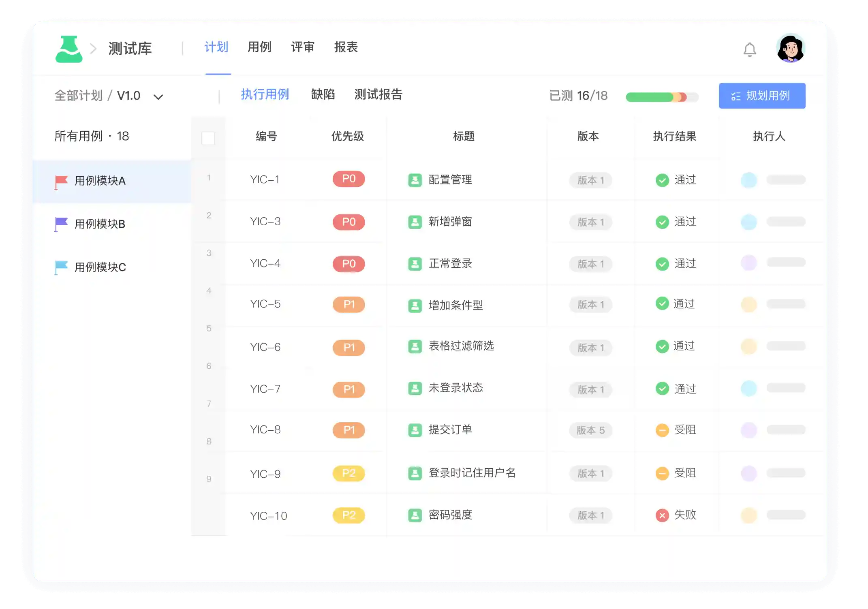The width and height of the screenshot is (868, 609).
Task: Click the green flask logo
Action: tap(70, 49)
